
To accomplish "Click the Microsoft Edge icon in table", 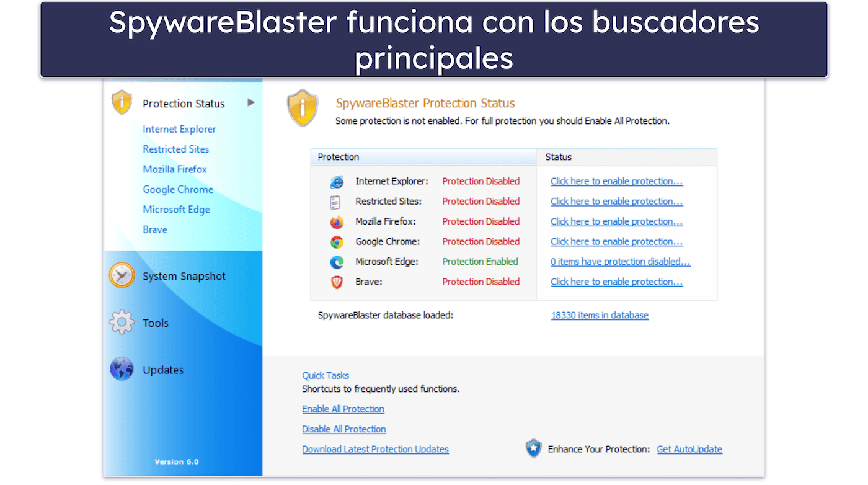I will coord(337,262).
